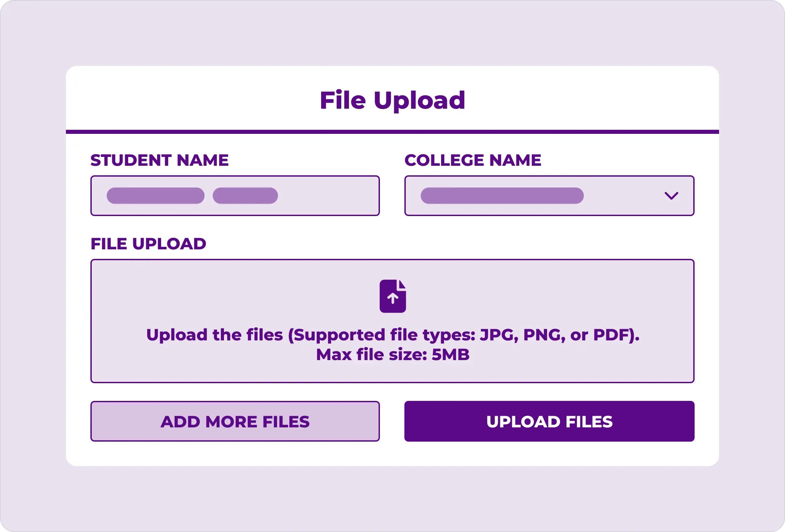The image size is (785, 532).
Task: Click the File Upload page heading
Action: click(392, 101)
